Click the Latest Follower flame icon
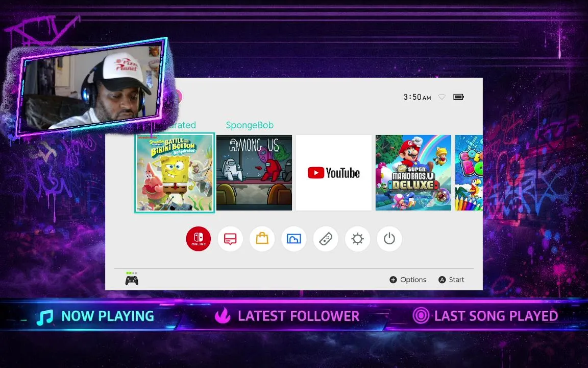This screenshot has height=368, width=588. click(x=223, y=315)
